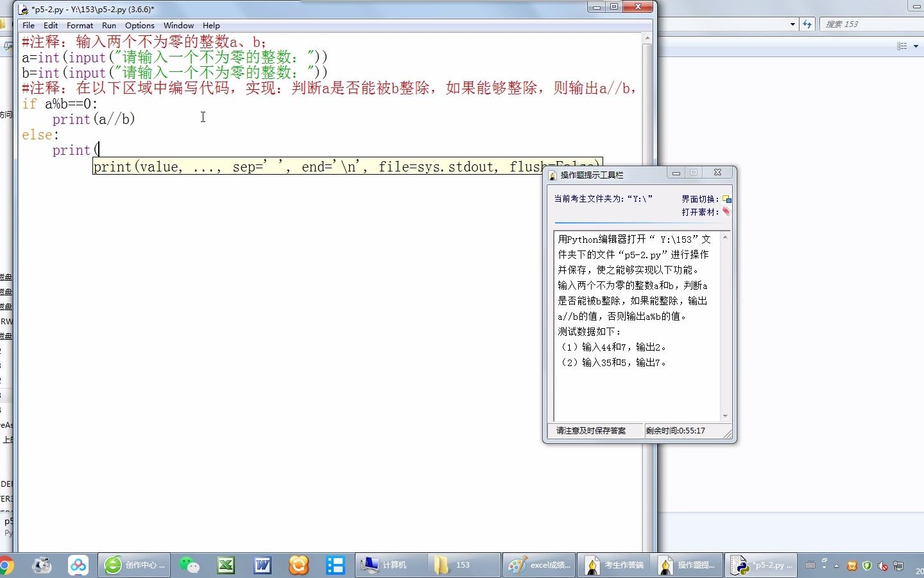The height and width of the screenshot is (578, 924).
Task: Open the Run menu
Action: [109, 26]
